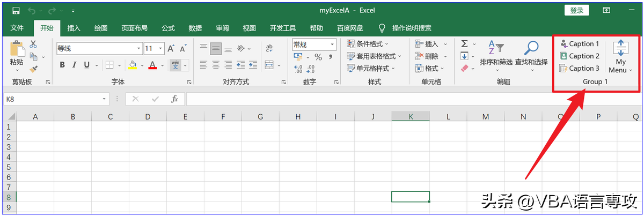This screenshot has width=644, height=216.
Task: Click the Insert Function fx icon
Action: (174, 99)
